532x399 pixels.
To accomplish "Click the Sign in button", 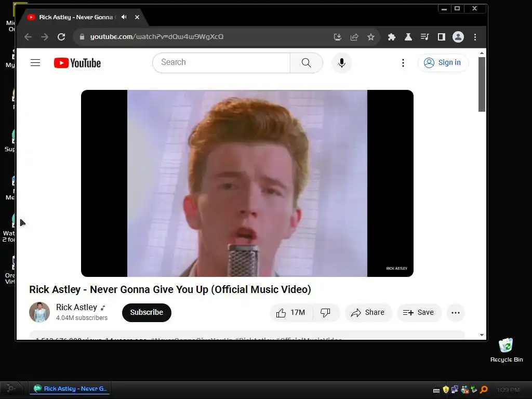I will 443,63.
